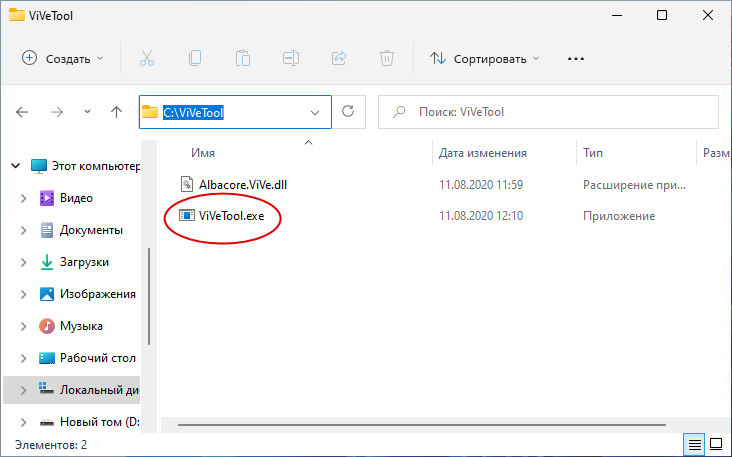Screen dimensions: 732x457
Task: Click the navigation pane vertical scrollbar
Action: click(x=149, y=296)
